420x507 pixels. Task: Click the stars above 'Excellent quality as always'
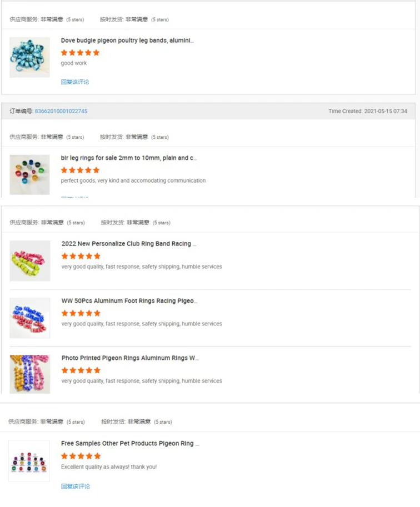click(x=81, y=456)
